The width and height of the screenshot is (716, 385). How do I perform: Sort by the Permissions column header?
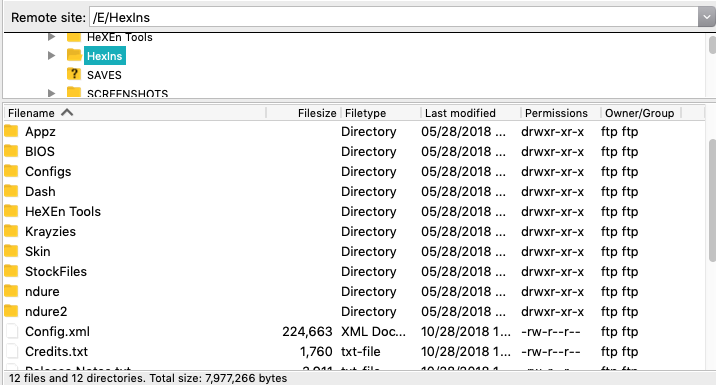pos(561,113)
